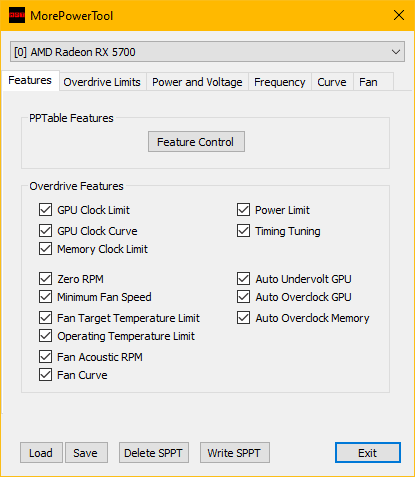Select the Curve tab
This screenshot has height=477, width=415.
[332, 82]
